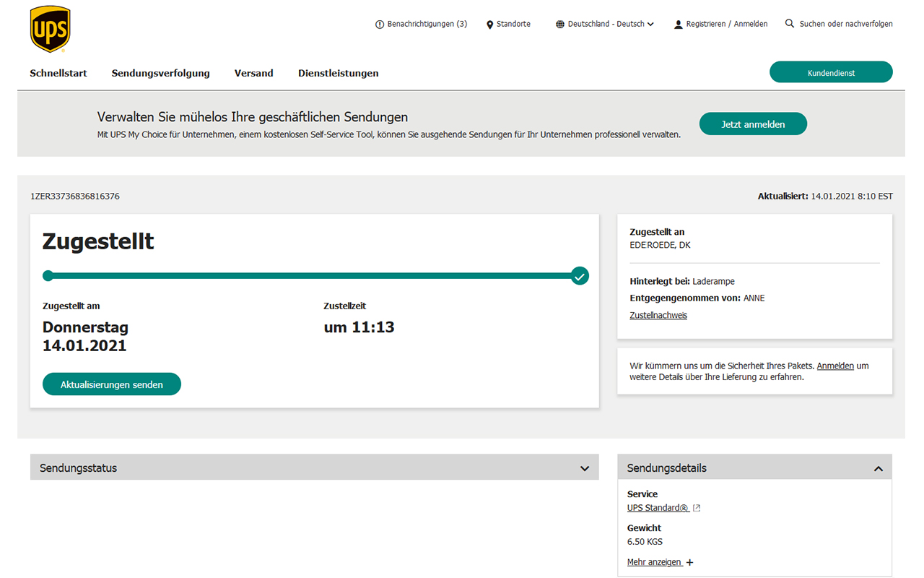Click the plus icon next to Mehr anzeigen
The height and width of the screenshot is (578, 924).
coord(689,563)
